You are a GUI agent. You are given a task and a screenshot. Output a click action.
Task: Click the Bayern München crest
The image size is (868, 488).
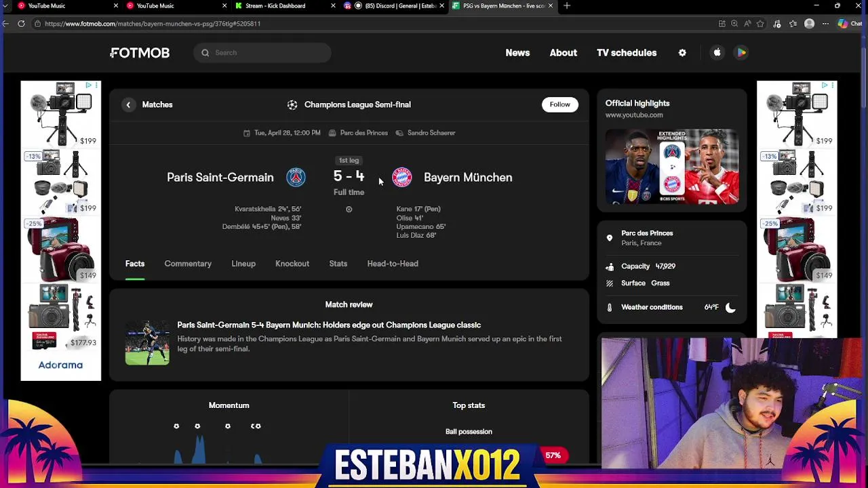(x=402, y=178)
